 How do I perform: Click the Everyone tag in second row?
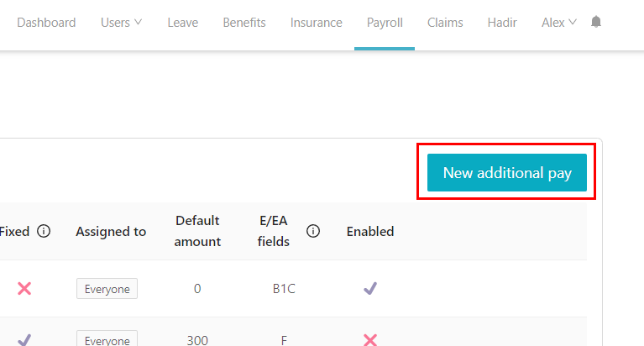tap(107, 339)
